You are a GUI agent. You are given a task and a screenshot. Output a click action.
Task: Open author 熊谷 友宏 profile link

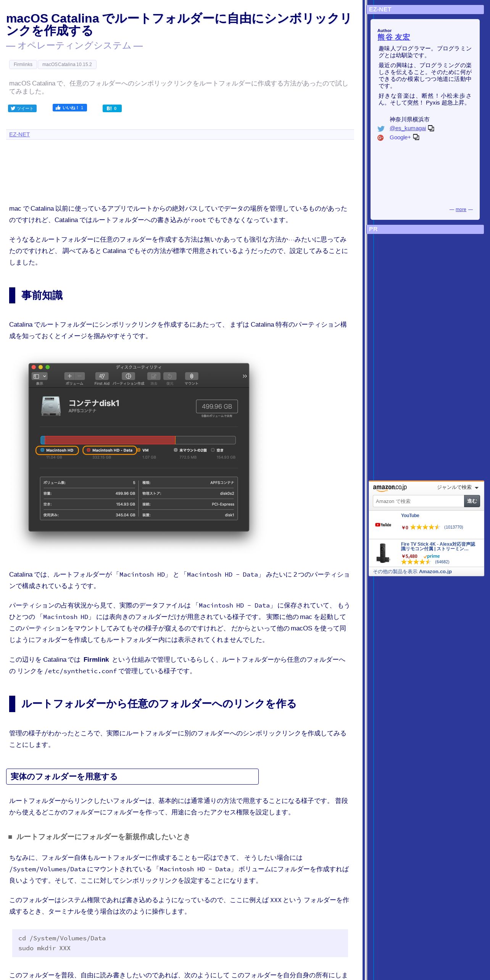(x=393, y=37)
